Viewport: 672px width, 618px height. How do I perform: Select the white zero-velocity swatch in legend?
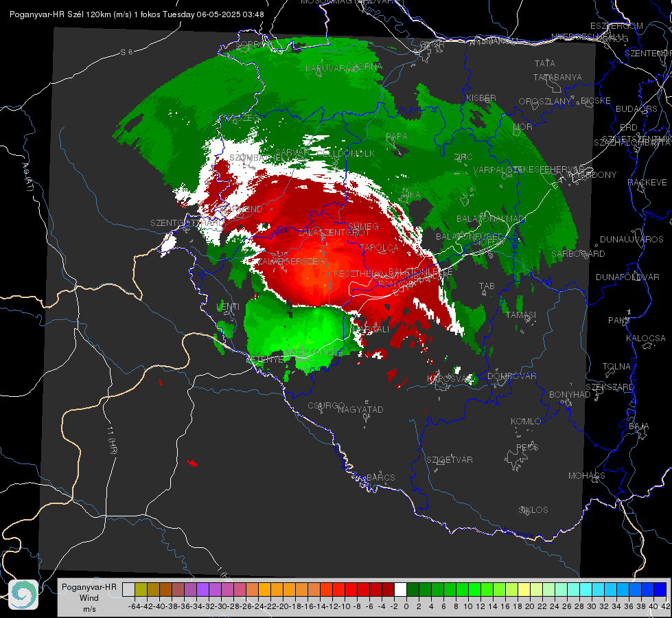coord(400,589)
